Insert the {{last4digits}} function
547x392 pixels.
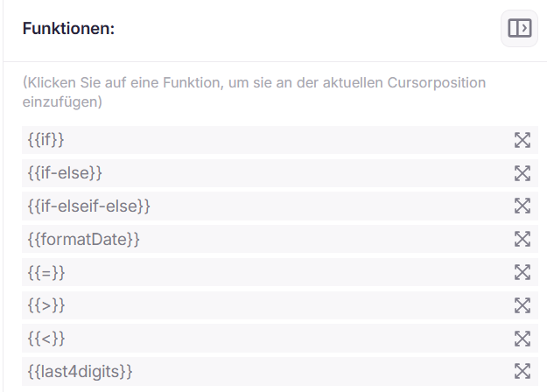[x=81, y=371]
